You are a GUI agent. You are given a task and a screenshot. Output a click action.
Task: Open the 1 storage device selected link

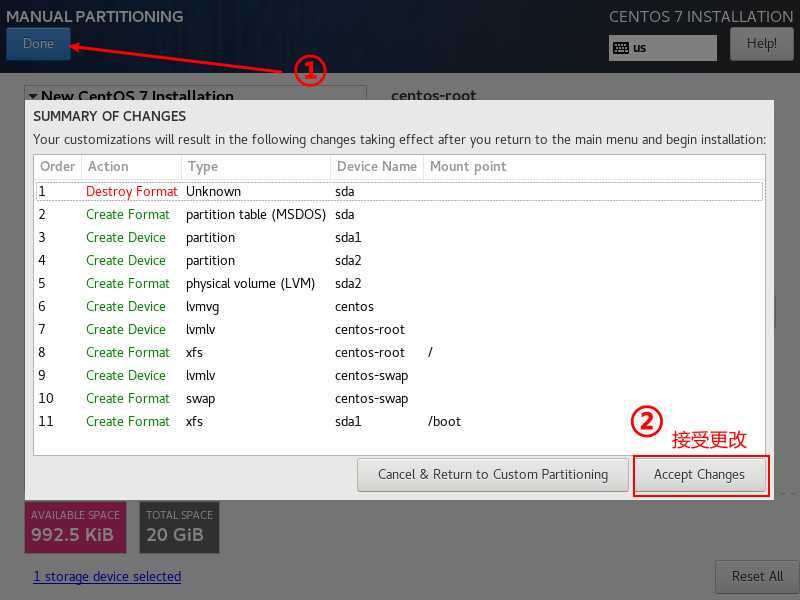pyautogui.click(x=107, y=577)
